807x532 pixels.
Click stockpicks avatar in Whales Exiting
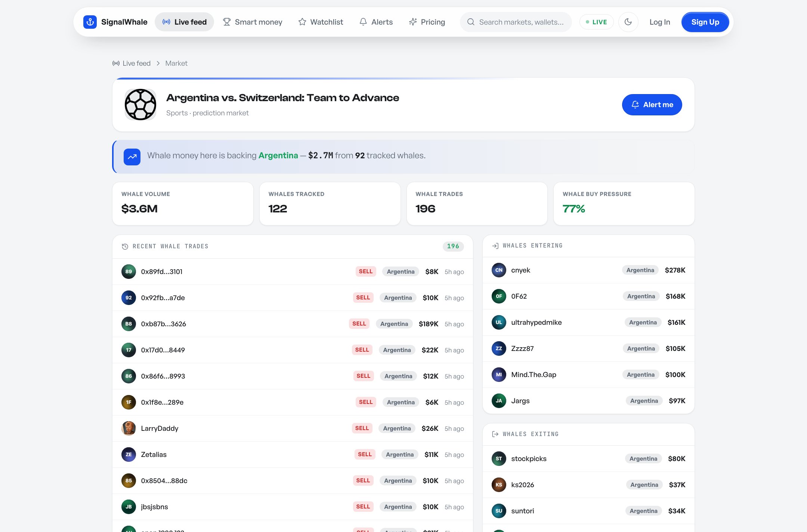coord(499,459)
